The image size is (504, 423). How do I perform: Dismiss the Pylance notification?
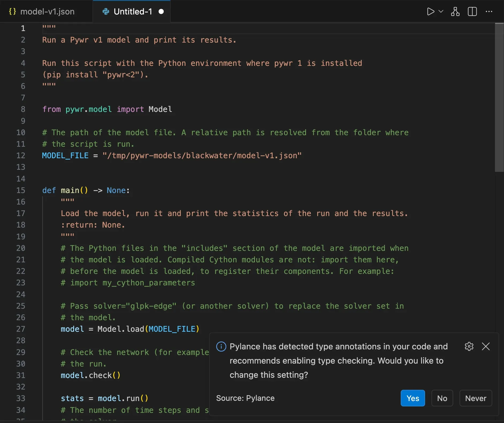click(486, 346)
